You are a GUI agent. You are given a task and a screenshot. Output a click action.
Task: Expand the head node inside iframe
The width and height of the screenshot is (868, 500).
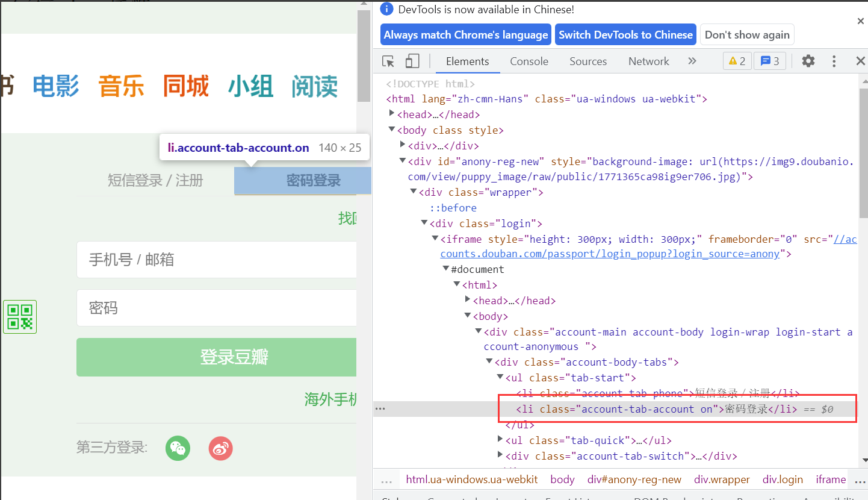tap(468, 299)
